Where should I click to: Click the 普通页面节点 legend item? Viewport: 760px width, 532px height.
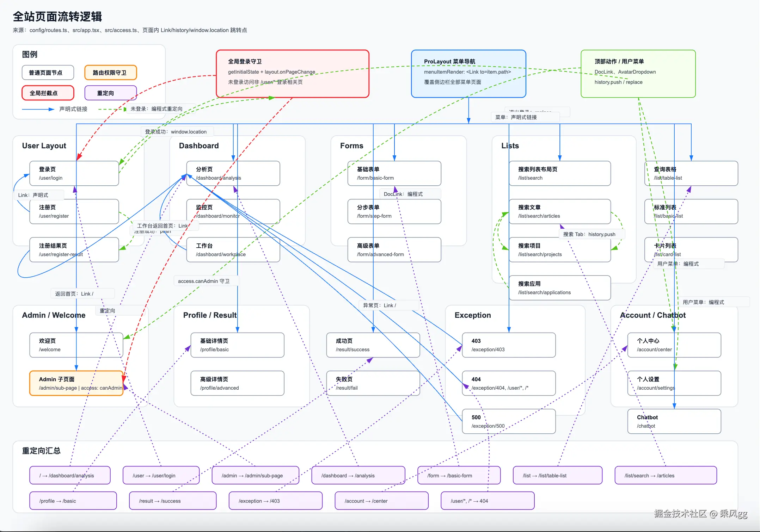tap(48, 73)
